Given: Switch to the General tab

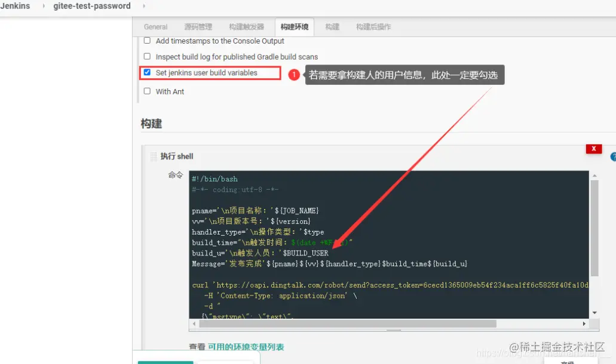Looking at the screenshot, I should click(x=155, y=26).
